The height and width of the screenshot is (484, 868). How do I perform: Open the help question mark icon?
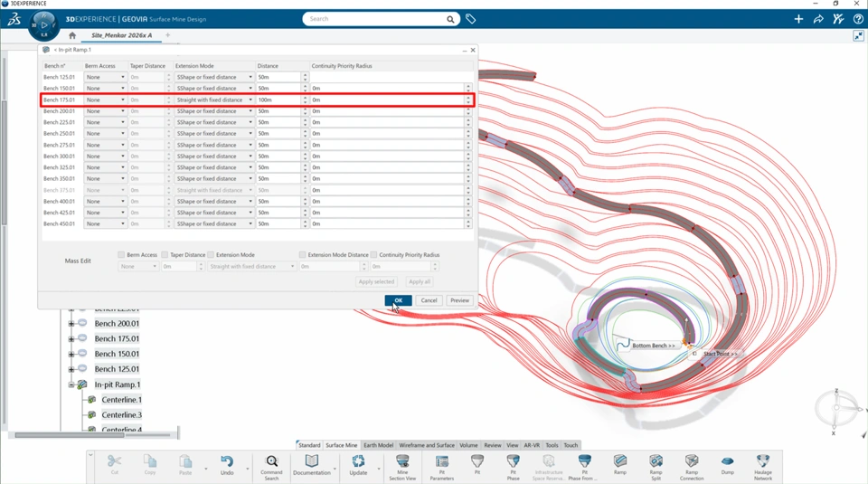coord(858,19)
